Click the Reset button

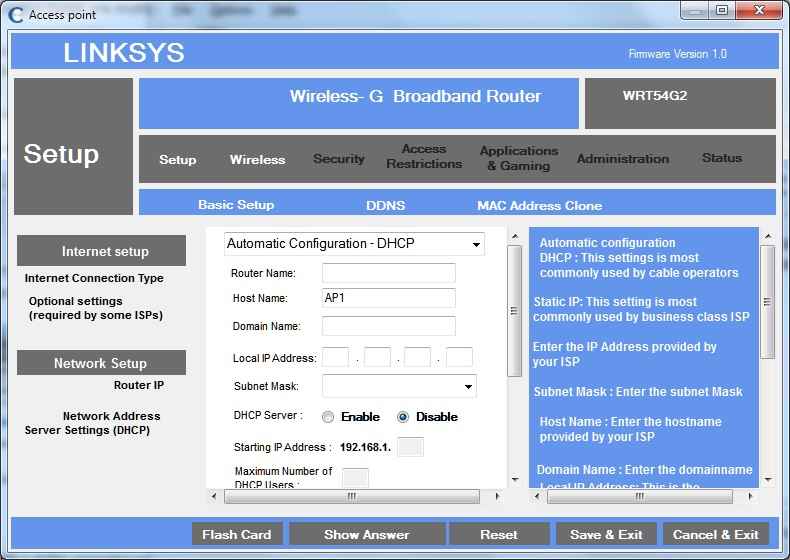[499, 534]
